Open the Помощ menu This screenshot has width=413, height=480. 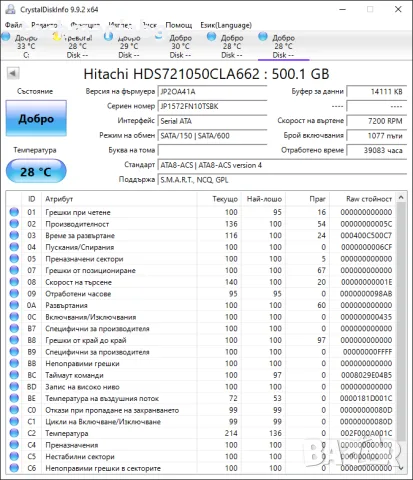tap(179, 25)
